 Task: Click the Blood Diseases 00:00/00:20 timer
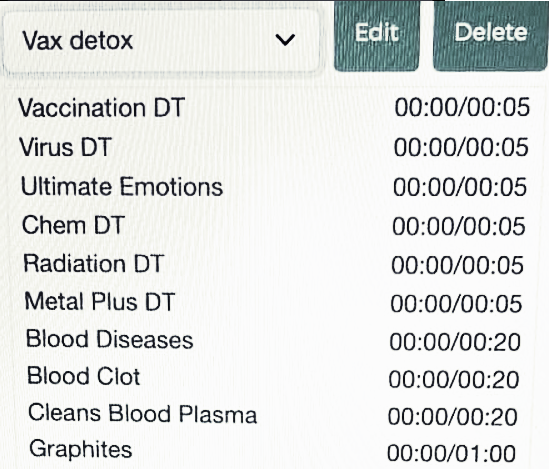(x=455, y=342)
